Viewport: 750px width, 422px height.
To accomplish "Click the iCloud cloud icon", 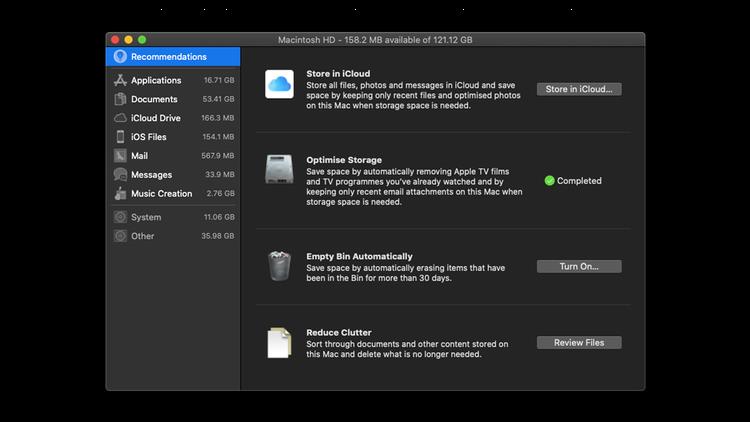I will pos(279,85).
